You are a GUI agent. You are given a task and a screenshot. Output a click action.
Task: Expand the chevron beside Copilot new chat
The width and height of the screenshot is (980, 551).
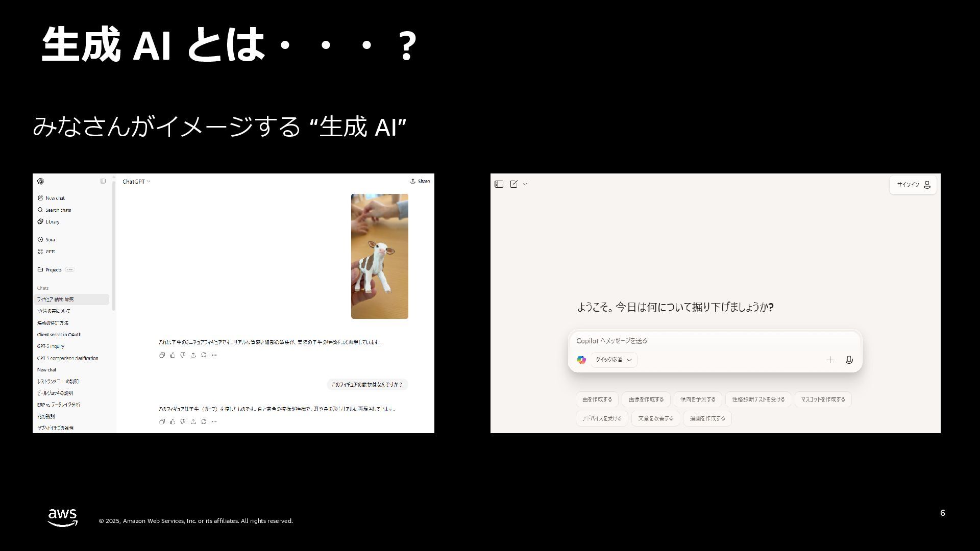(x=525, y=184)
